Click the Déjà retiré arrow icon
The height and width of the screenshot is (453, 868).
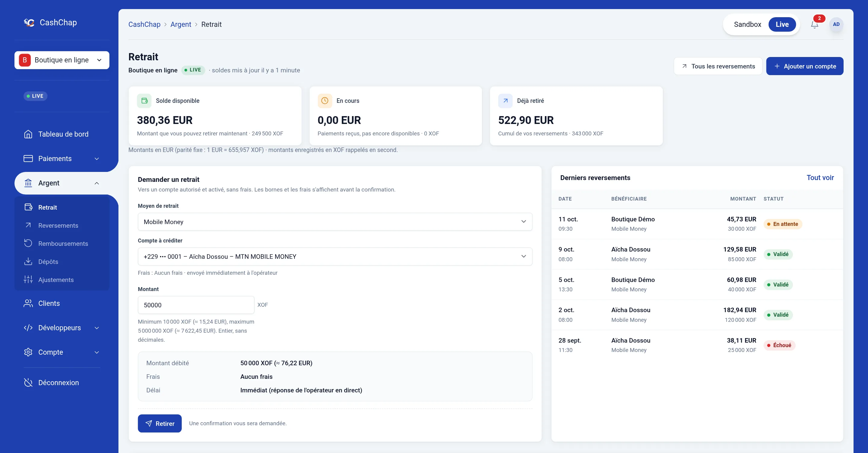click(505, 100)
